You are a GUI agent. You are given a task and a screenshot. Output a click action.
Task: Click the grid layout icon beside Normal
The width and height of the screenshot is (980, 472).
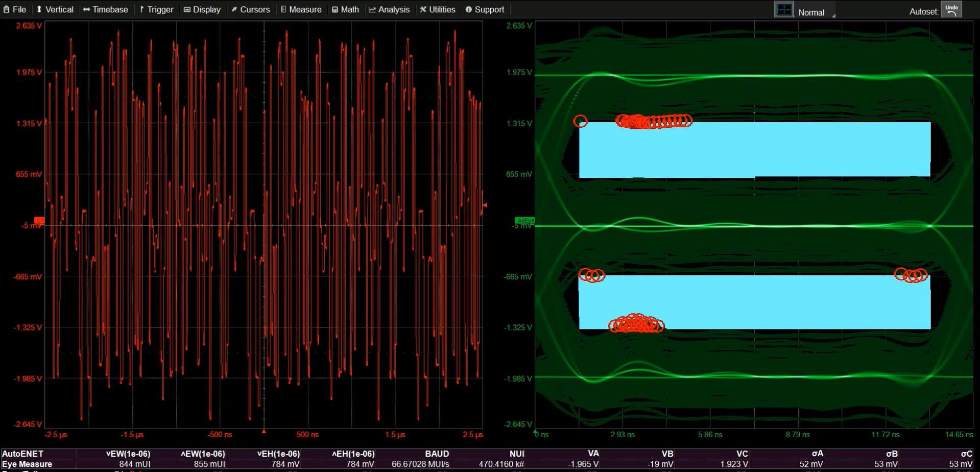(783, 10)
